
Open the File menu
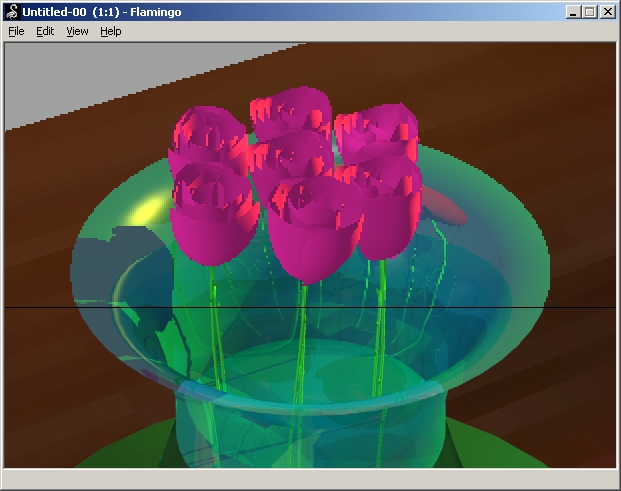coord(16,31)
